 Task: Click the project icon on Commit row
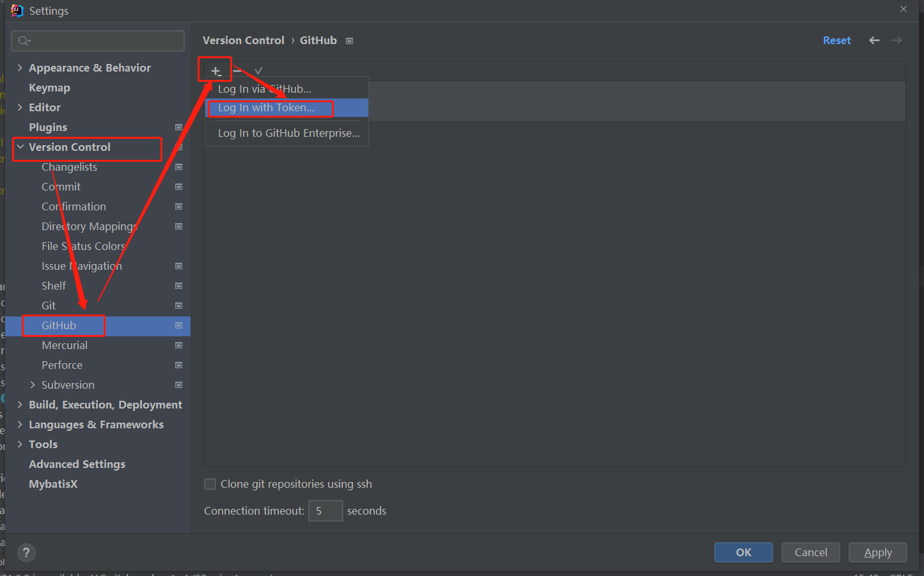click(179, 187)
